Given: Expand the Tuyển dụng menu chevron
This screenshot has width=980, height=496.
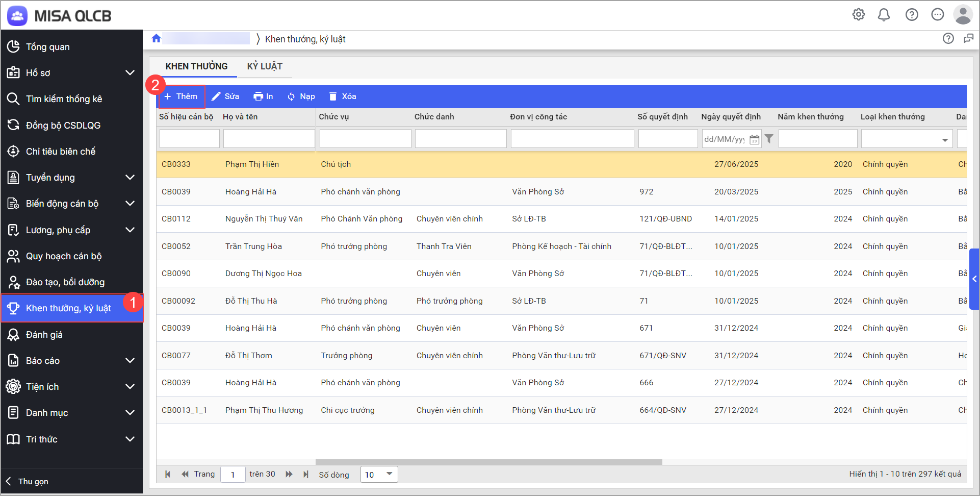Looking at the screenshot, I should (130, 177).
